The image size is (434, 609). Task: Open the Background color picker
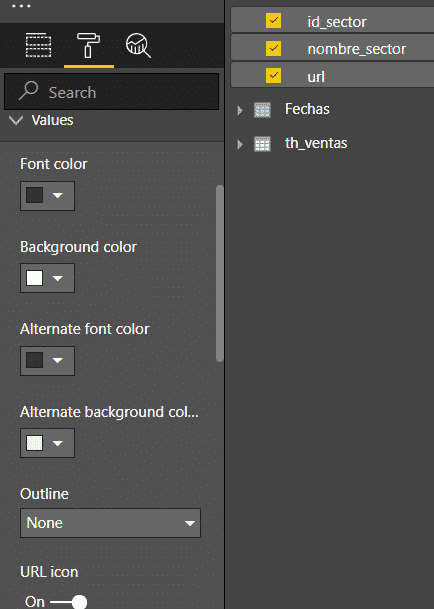47,278
